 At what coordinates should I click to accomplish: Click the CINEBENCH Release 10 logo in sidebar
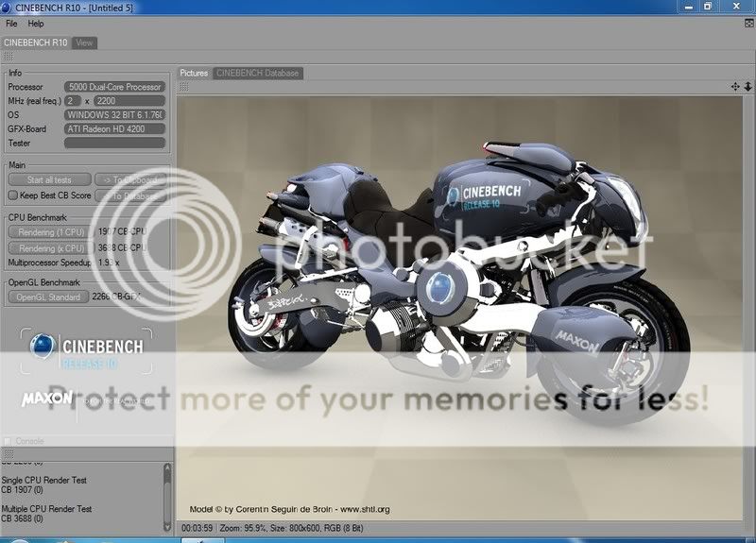point(86,351)
